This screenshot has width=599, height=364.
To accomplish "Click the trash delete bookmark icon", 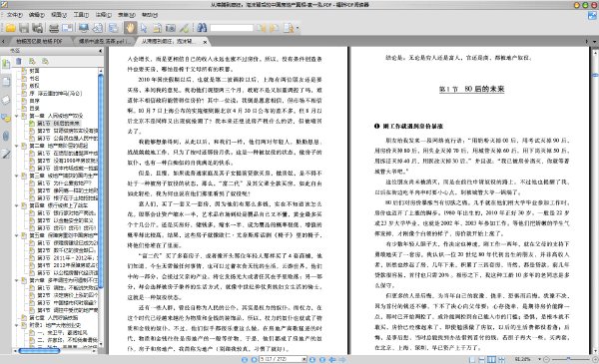I will (18, 61).
